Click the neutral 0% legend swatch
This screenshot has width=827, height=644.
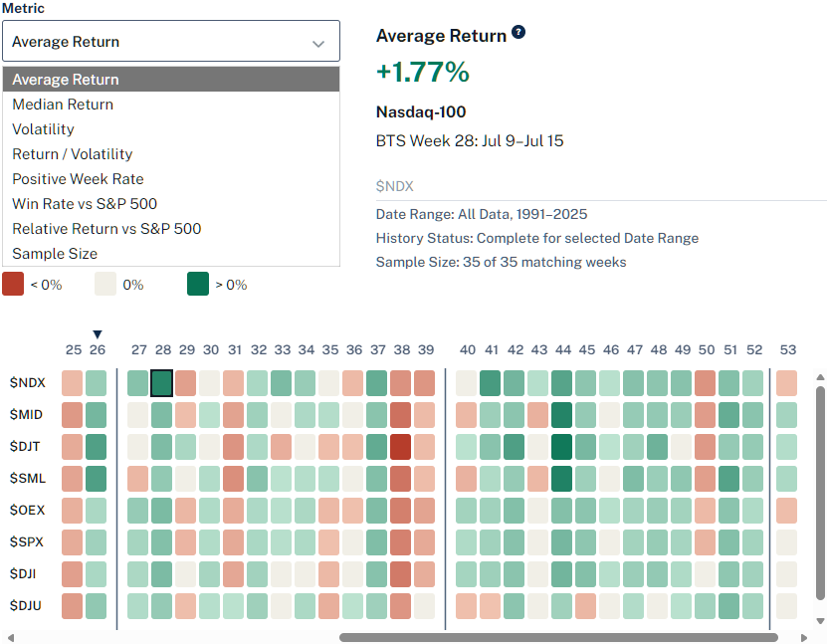[105, 284]
